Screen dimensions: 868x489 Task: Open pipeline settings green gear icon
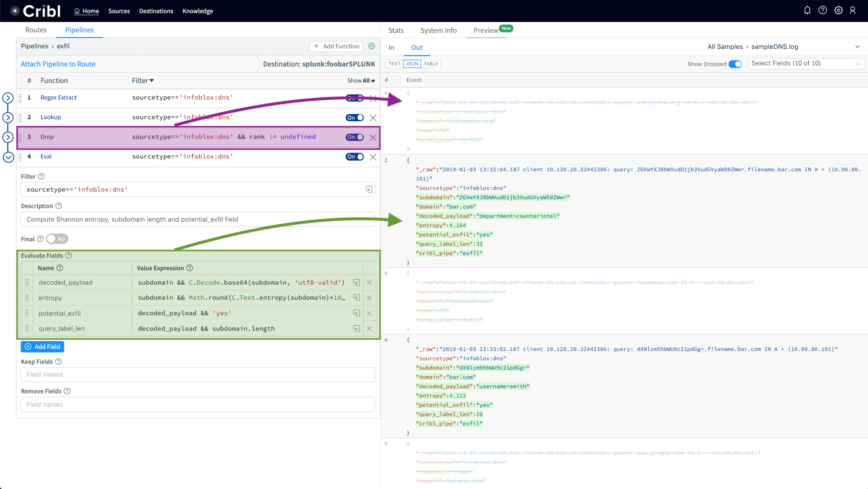pos(372,46)
